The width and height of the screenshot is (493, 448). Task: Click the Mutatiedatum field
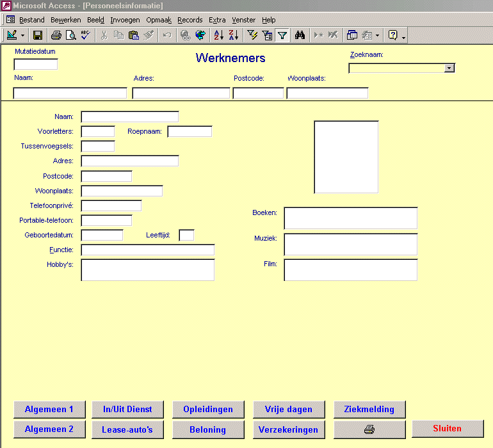(36, 65)
